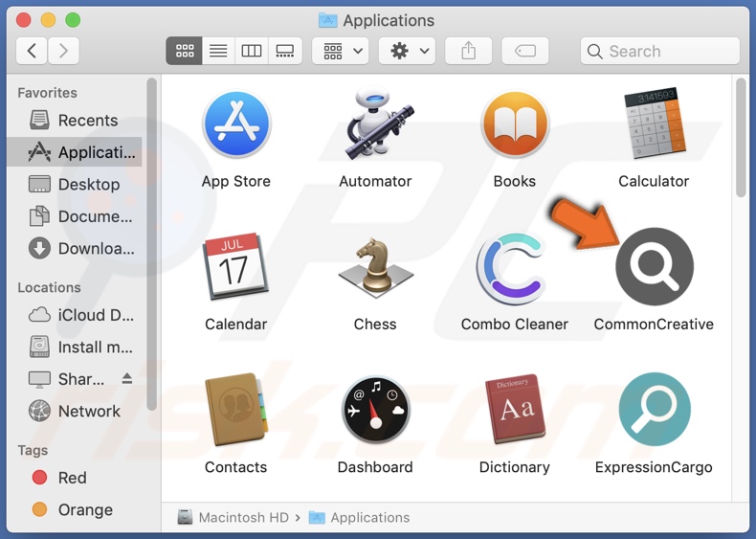Open the Install macOS volume in sidebar
The height and width of the screenshot is (539, 756).
tap(74, 347)
